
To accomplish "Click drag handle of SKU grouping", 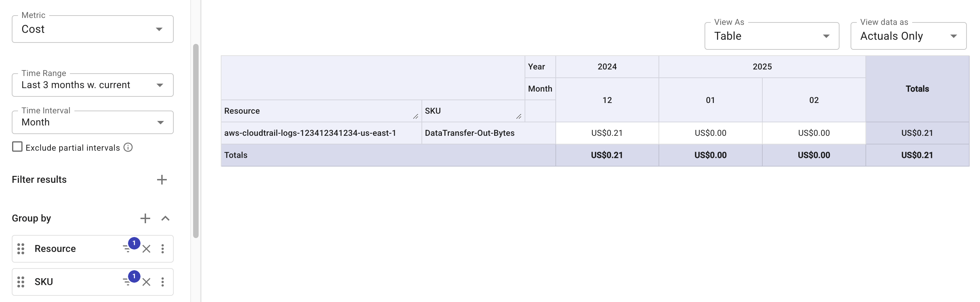I will [21, 282].
